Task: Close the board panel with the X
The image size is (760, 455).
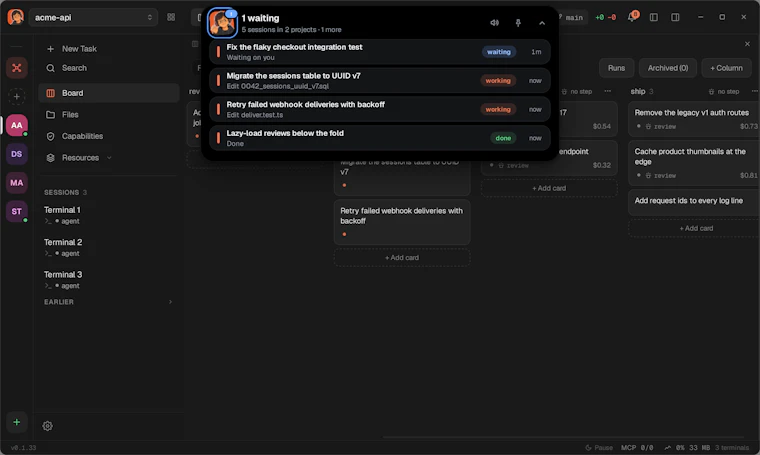Action: coord(747,44)
